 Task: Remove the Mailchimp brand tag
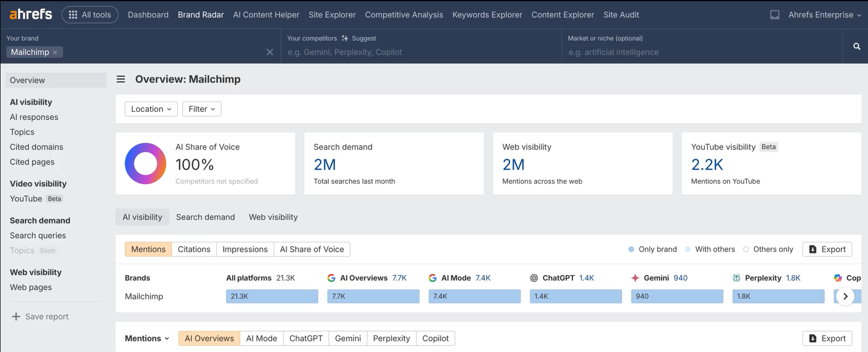55,52
